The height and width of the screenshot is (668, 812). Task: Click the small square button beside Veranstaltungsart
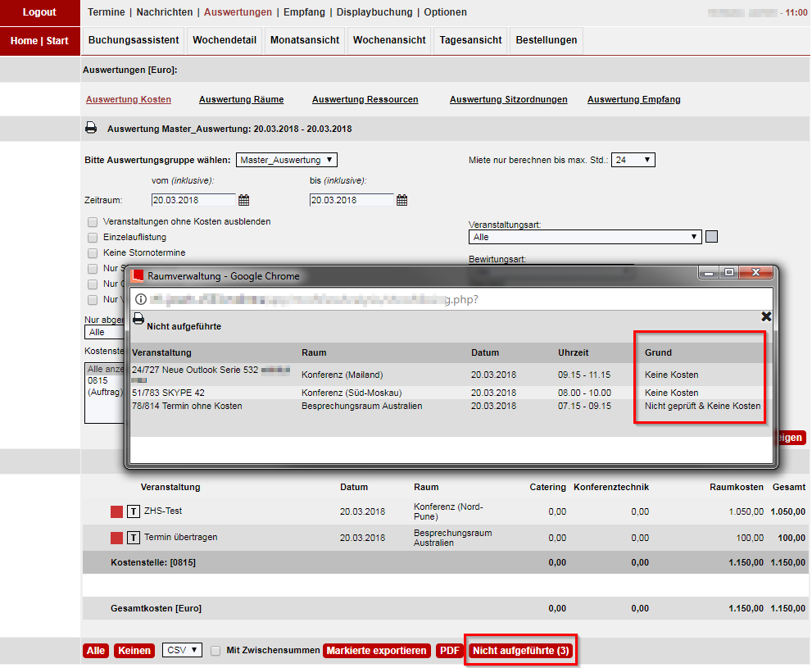[712, 237]
